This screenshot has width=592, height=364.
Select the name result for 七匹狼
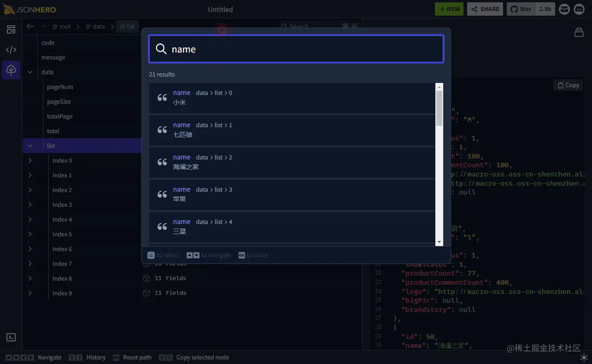[x=292, y=130]
